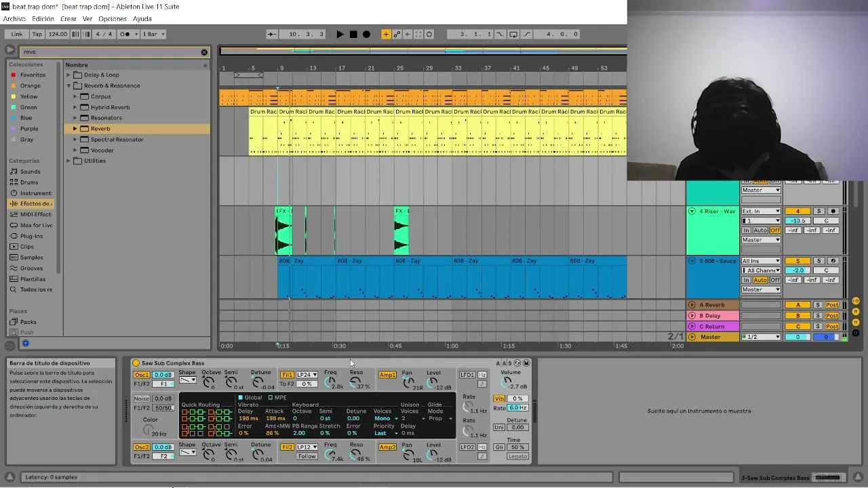
Task: Expand the Reverb folder in browser
Action: 75,129
